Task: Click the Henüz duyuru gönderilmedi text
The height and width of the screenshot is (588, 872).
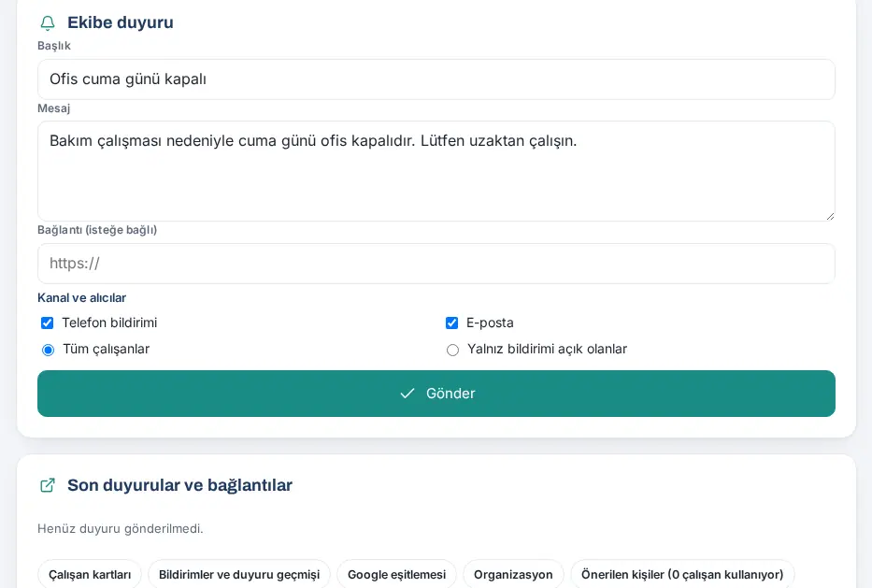Action: (121, 528)
